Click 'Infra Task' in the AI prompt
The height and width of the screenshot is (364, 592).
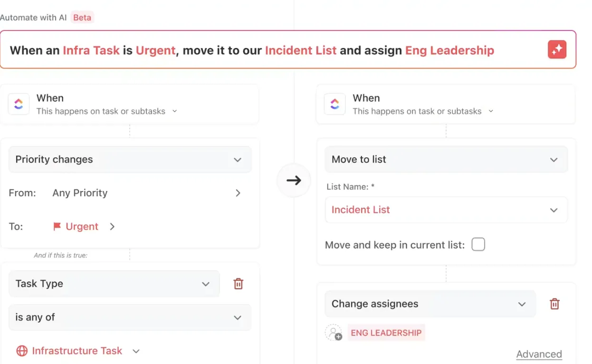click(91, 50)
